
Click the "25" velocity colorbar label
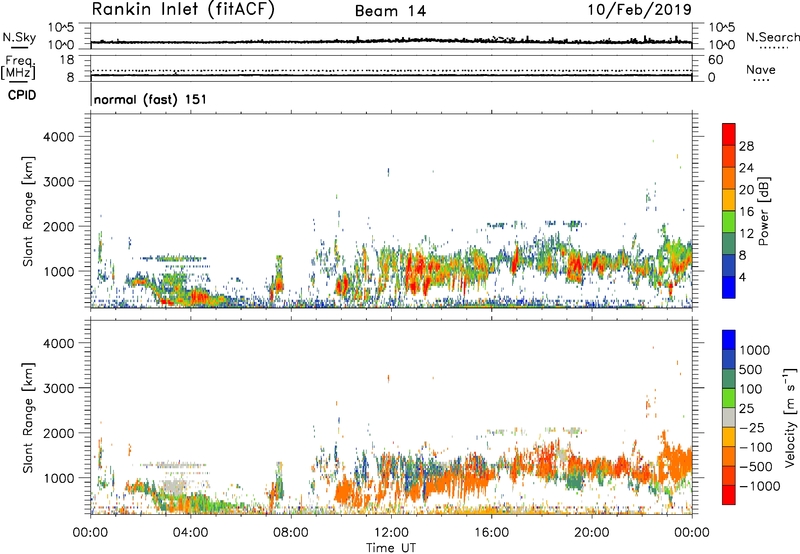[x=746, y=409]
